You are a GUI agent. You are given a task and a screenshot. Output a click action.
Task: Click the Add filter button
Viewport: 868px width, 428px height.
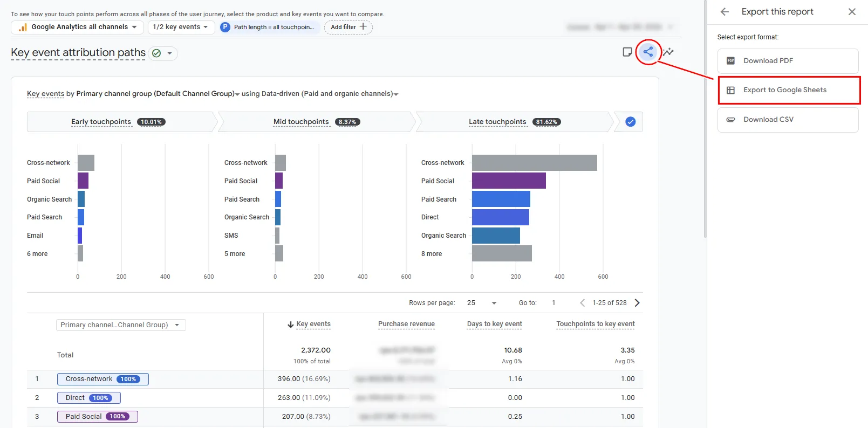[348, 27]
